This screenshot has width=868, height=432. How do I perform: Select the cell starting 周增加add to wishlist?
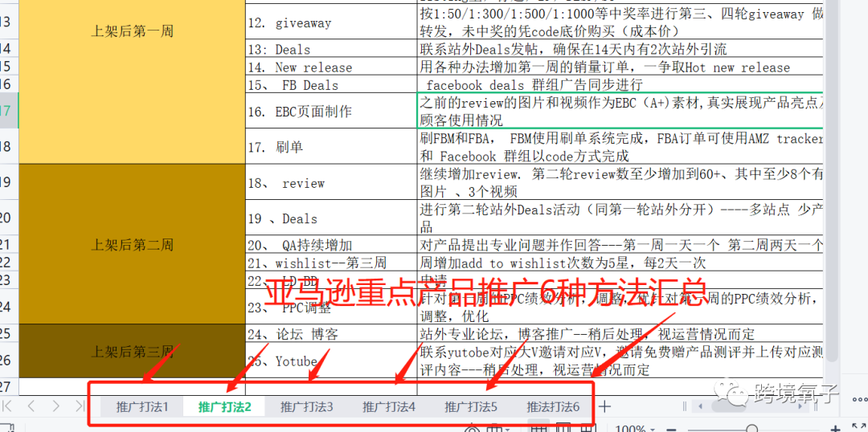click(x=620, y=263)
